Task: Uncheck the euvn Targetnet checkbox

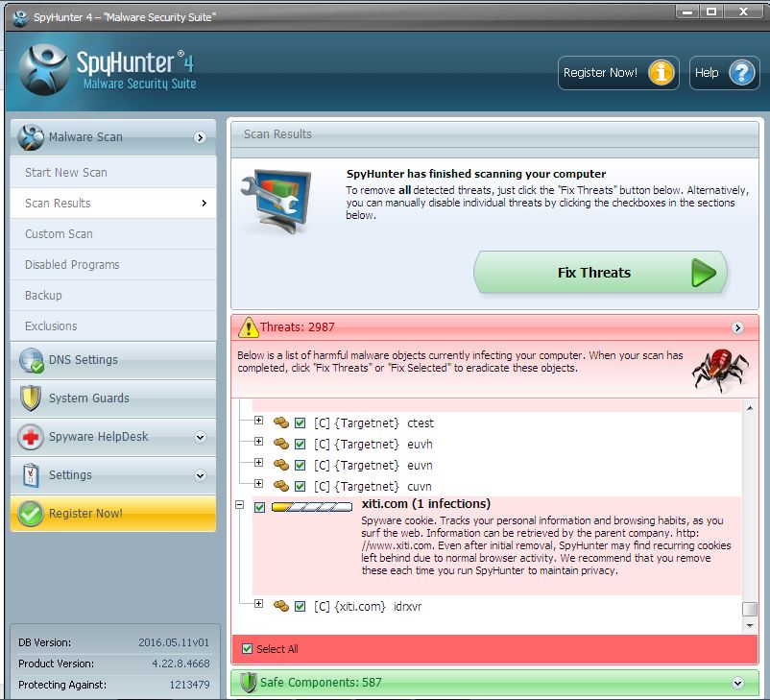Action: tap(301, 465)
